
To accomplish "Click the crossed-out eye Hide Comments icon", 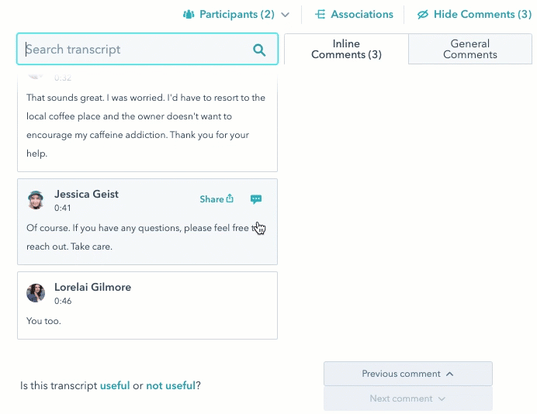I will tap(423, 14).
